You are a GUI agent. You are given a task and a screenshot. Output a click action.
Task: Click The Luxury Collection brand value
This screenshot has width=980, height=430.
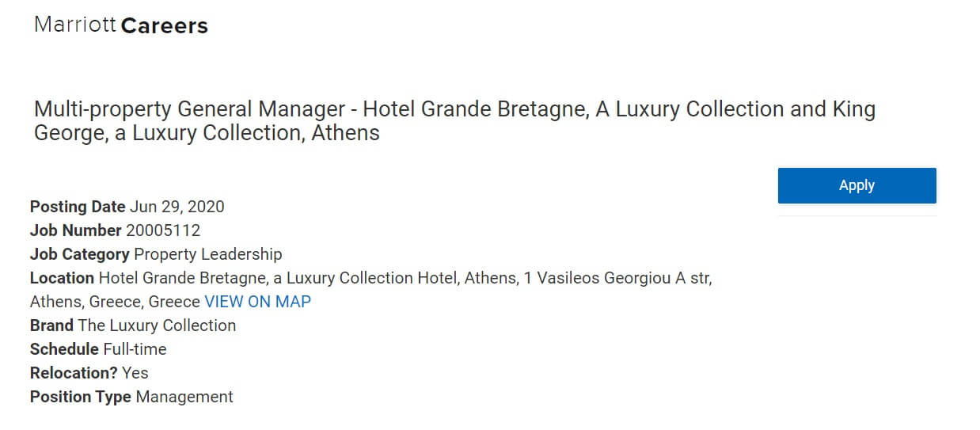[157, 325]
